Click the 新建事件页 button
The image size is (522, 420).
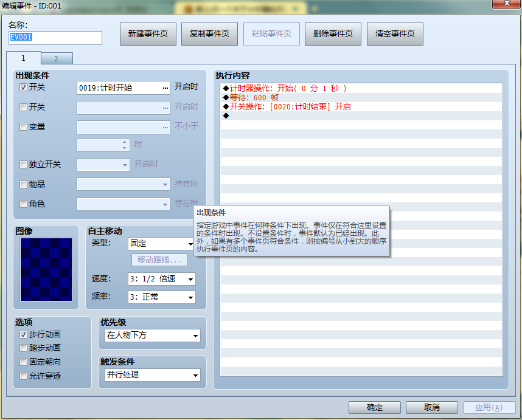coord(148,33)
